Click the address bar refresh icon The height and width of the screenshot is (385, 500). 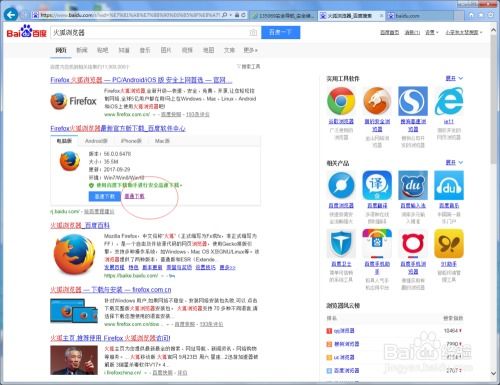pyautogui.click(x=244, y=15)
